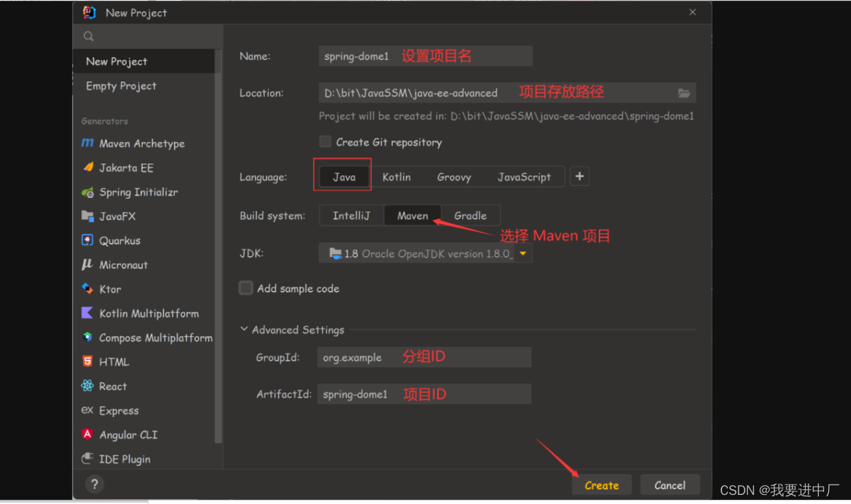Enable Create Git repository
The image size is (851, 504).
[x=325, y=142]
